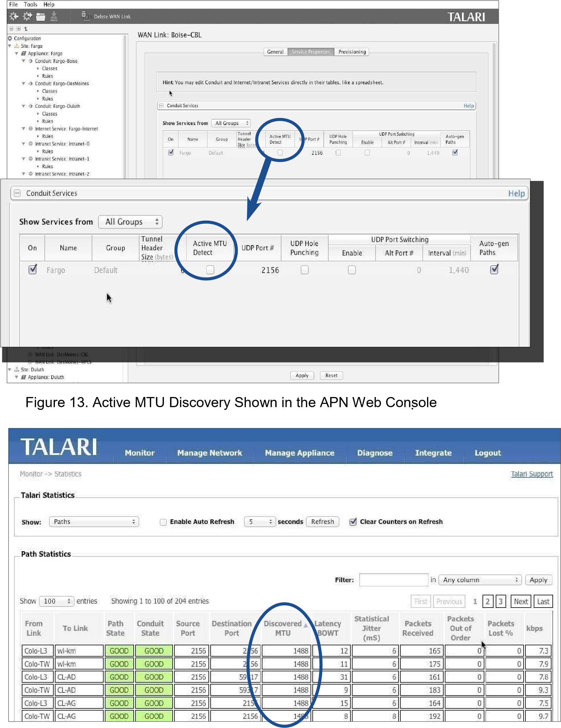Click the Refresh button
Viewport: 561px width, 728px height.
322,522
